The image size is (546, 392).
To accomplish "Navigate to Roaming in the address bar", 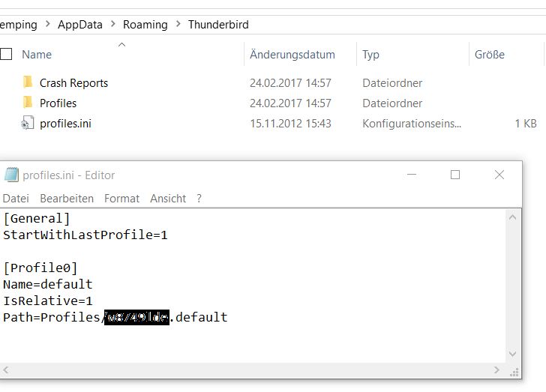I will point(145,25).
